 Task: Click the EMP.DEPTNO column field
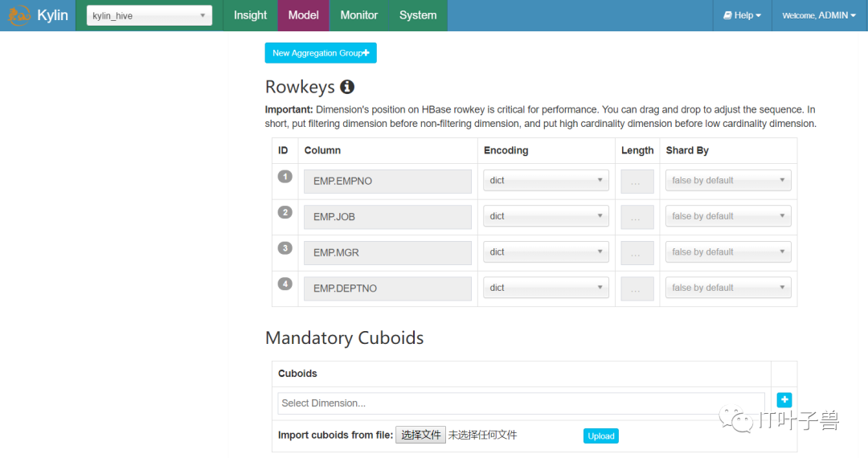click(387, 288)
